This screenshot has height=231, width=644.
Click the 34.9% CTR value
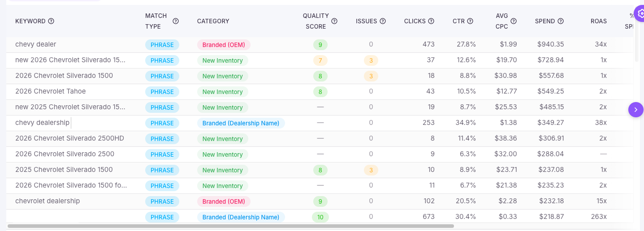[466, 123]
